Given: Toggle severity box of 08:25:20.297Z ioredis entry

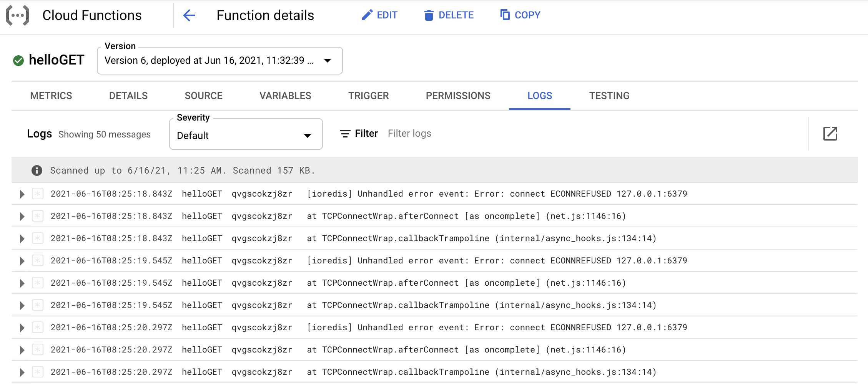Looking at the screenshot, I should [37, 327].
